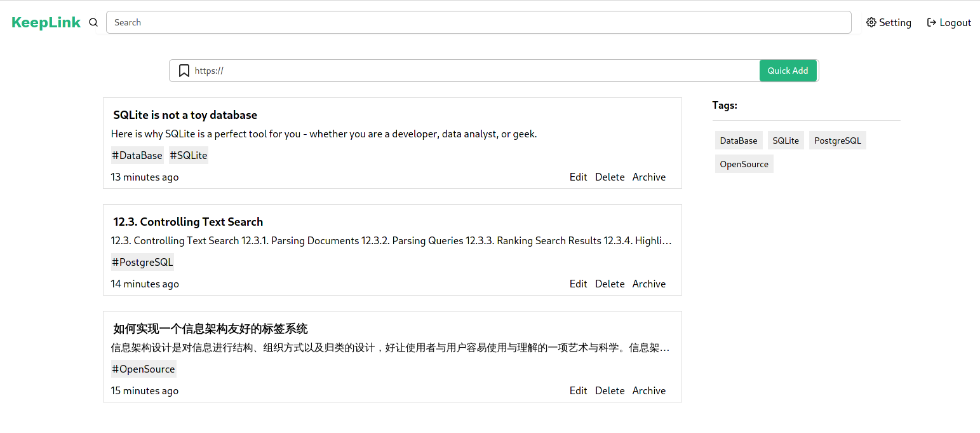The image size is (980, 433).
Task: Click the #DataBase tag on SQLite card
Action: (x=137, y=155)
